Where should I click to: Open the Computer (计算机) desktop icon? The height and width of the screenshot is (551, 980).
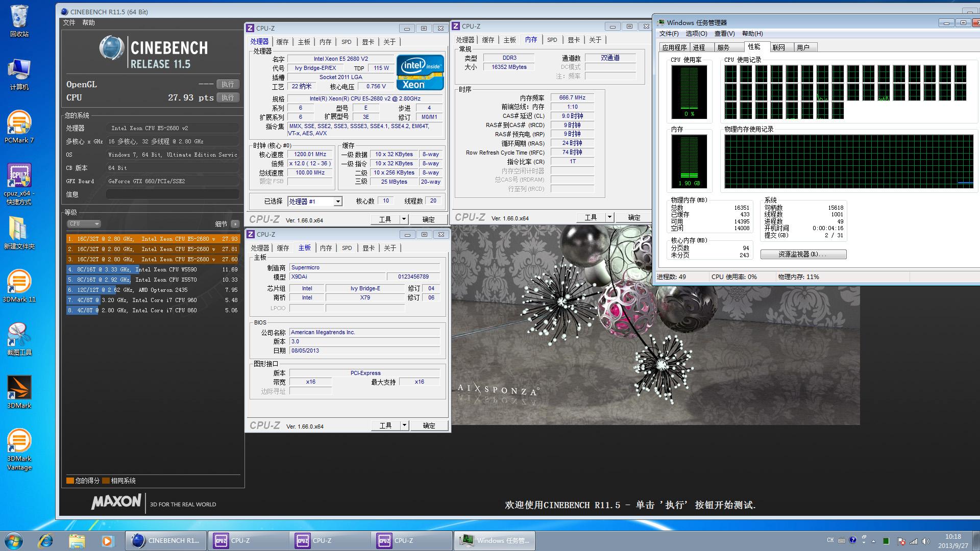(x=19, y=74)
